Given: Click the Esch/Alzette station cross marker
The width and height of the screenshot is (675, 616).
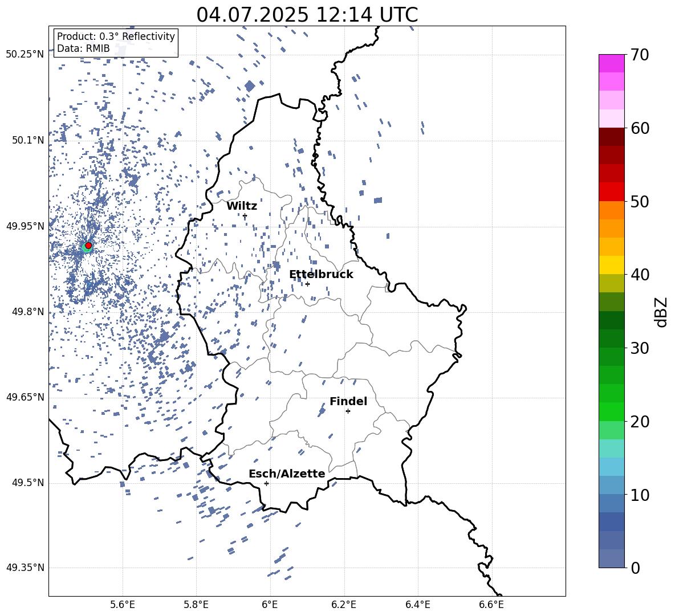Looking at the screenshot, I should tap(266, 483).
